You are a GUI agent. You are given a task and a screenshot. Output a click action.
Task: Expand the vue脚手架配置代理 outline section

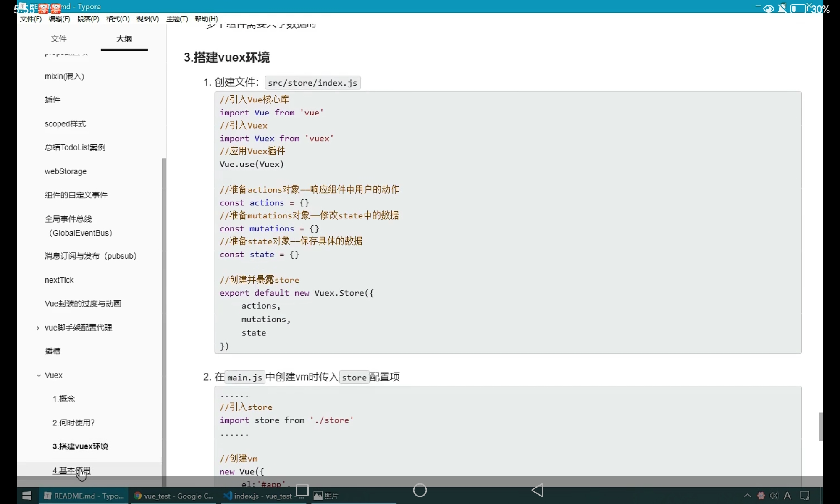click(38, 328)
